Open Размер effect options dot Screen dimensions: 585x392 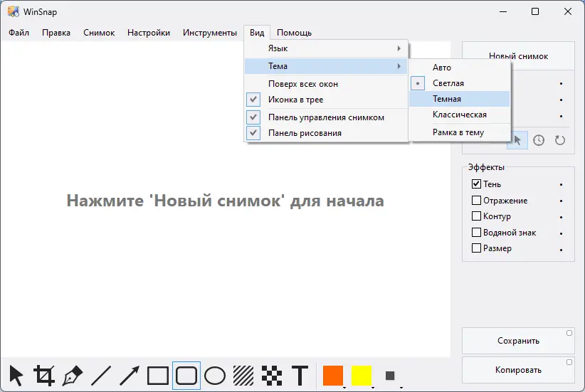click(x=561, y=250)
